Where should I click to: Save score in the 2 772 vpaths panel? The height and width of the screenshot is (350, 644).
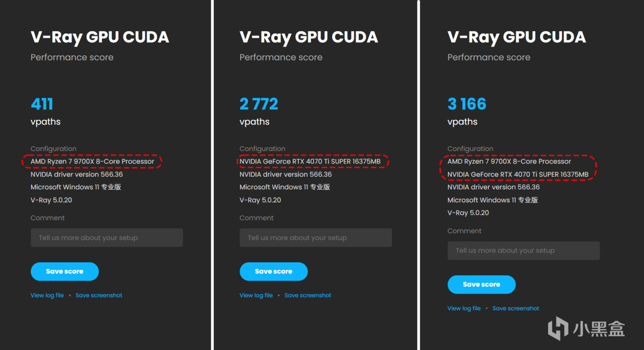[274, 271]
